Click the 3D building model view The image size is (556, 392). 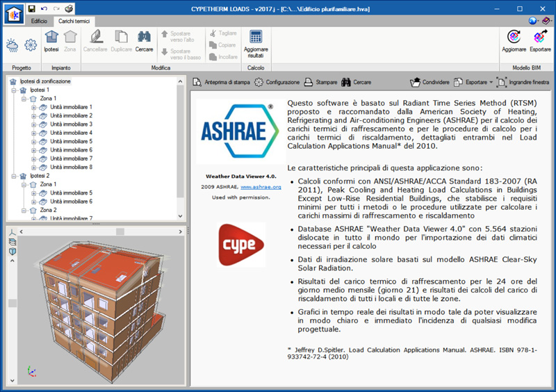101,311
